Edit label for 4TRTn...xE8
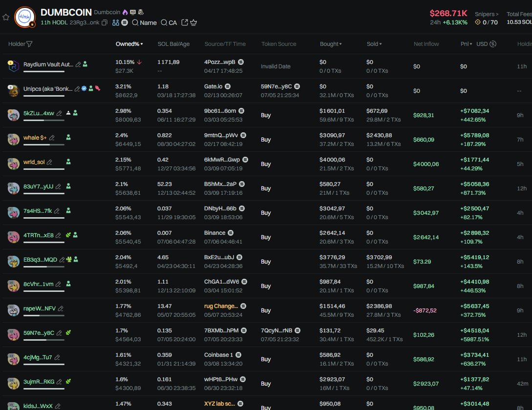Image resolution: width=532 pixels, height=410 pixels. click(x=58, y=235)
